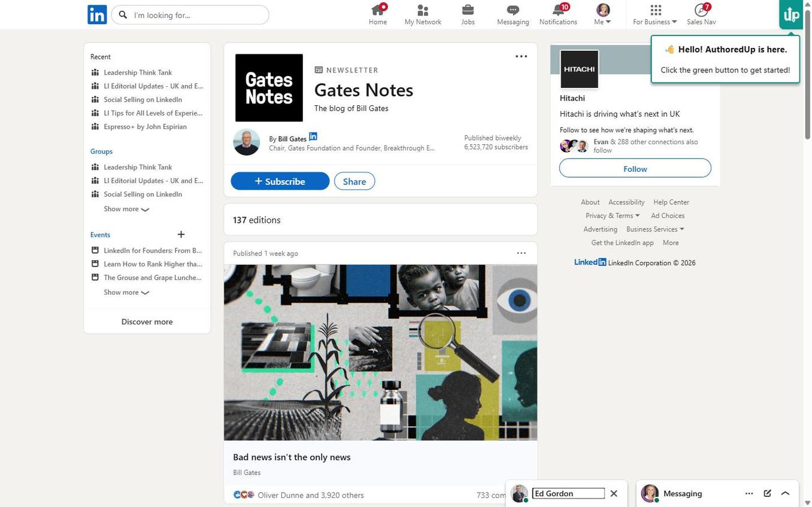Open LI Tips for All Levels group
Screen dimensions: 812x507
click(153, 113)
